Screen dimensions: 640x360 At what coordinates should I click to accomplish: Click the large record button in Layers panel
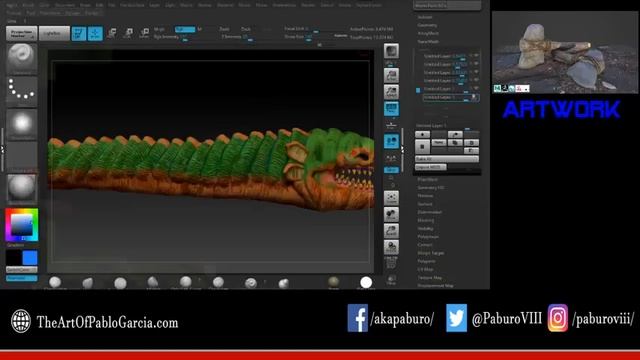click(422, 146)
